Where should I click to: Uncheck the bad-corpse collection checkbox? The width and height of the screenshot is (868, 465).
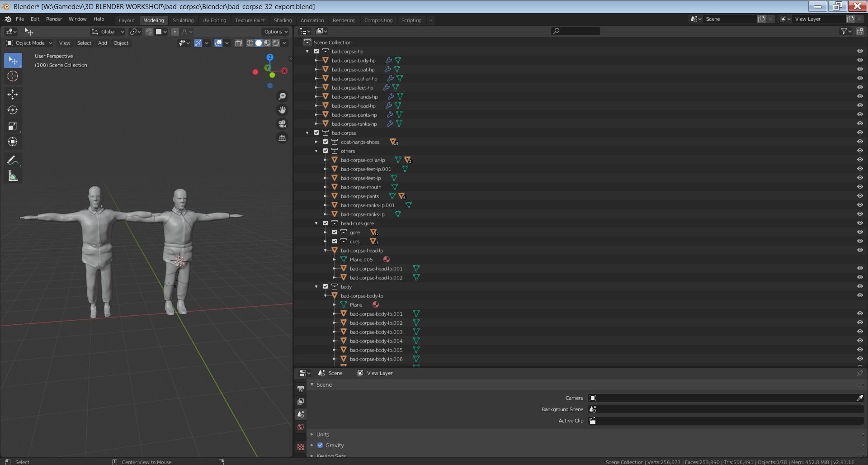[x=316, y=133]
